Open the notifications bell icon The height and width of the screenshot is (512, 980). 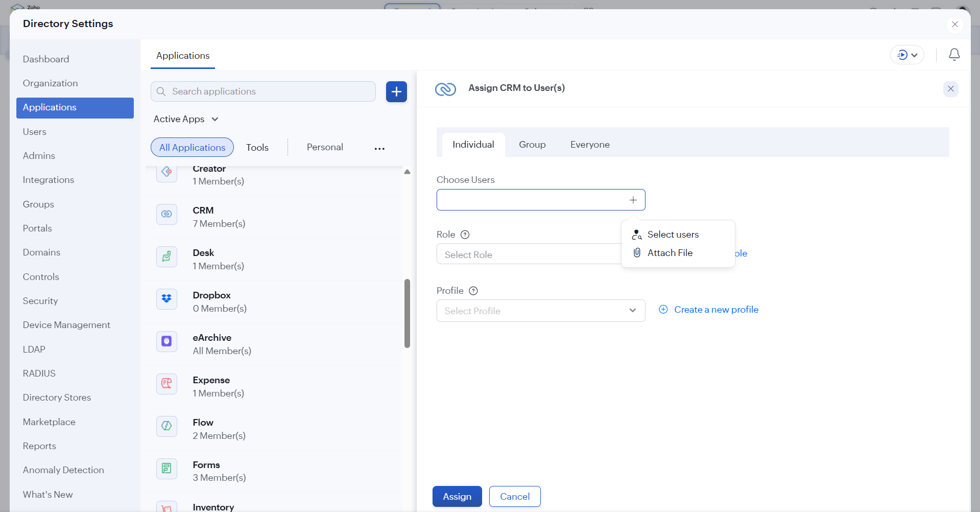(x=954, y=55)
